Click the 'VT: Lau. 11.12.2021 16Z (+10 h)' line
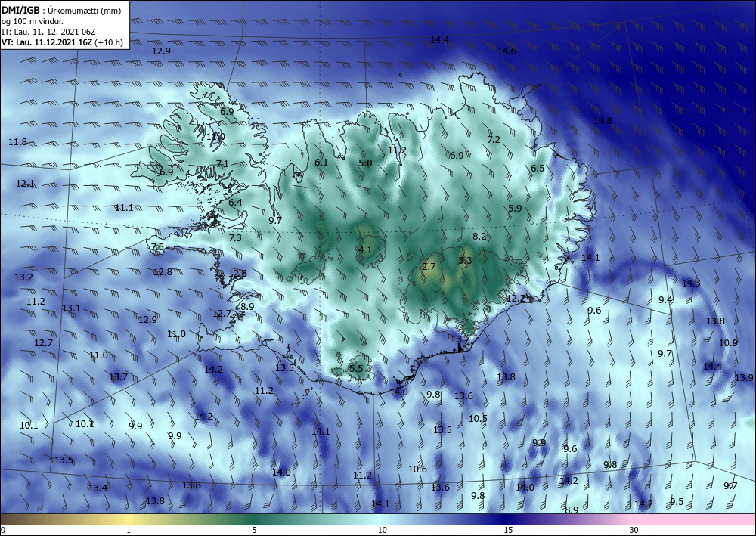This screenshot has height=536, width=756. click(x=62, y=42)
